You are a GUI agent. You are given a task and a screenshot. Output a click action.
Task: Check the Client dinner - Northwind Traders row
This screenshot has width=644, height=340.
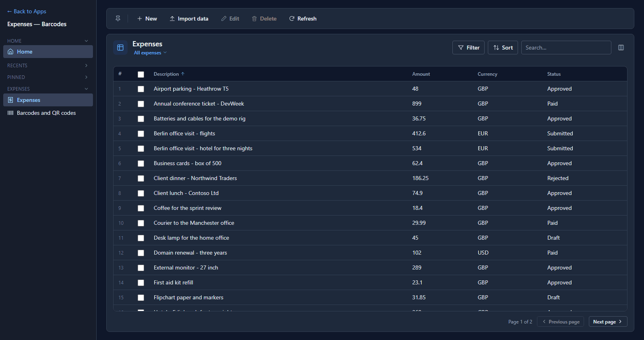tap(141, 178)
